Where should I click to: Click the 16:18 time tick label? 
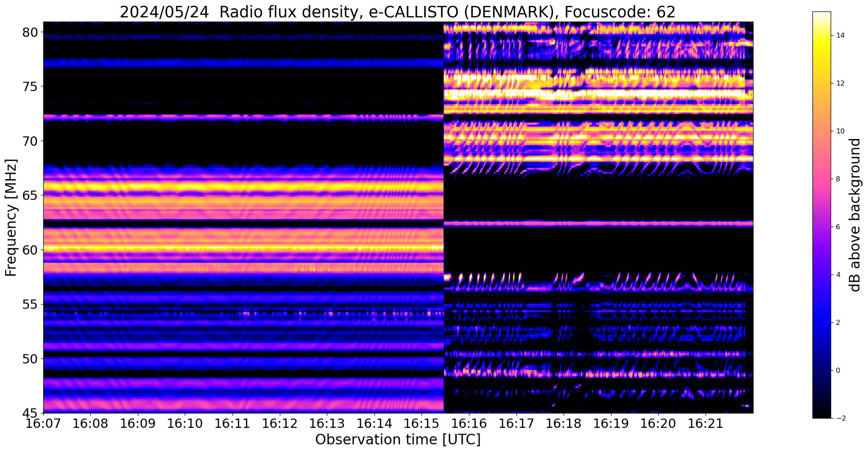(x=564, y=423)
